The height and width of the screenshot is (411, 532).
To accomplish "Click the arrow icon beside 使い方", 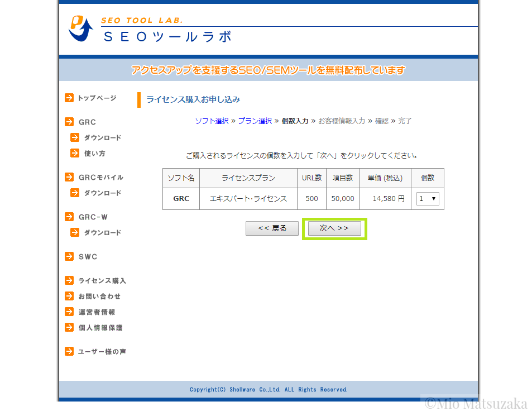I will (x=75, y=153).
